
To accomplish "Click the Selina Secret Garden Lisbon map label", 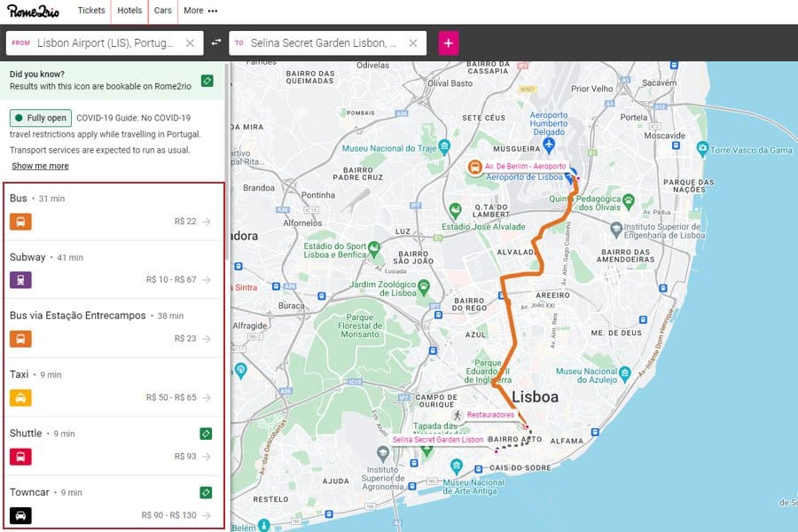I will [438, 440].
